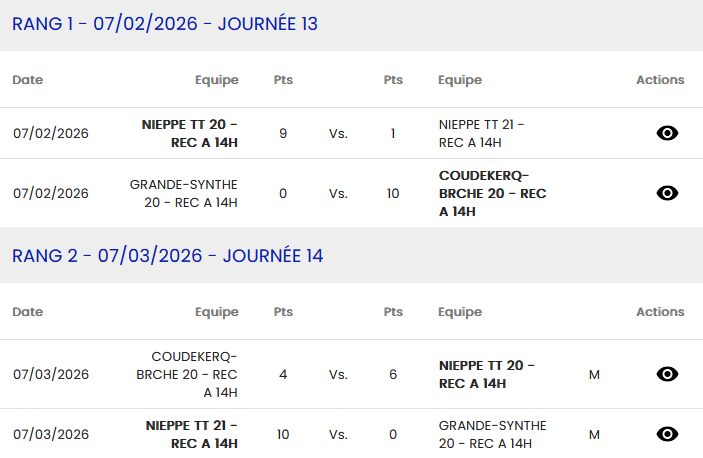Click bold away team Nieppe TT 20 in Journée 14
703x458 pixels.
click(487, 374)
